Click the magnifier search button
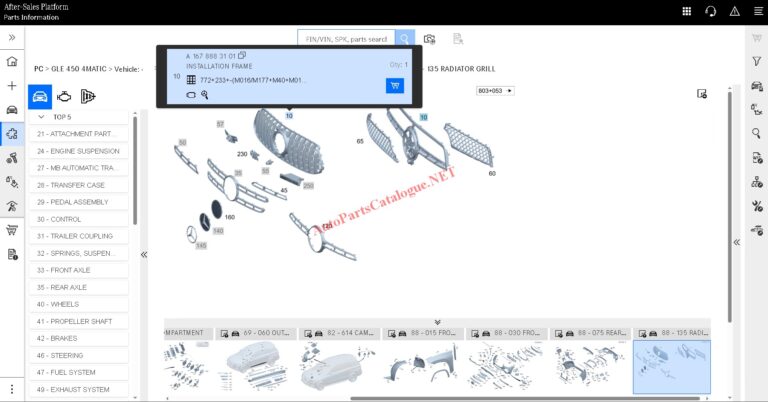Viewport: 768px width, 402px height. 405,39
